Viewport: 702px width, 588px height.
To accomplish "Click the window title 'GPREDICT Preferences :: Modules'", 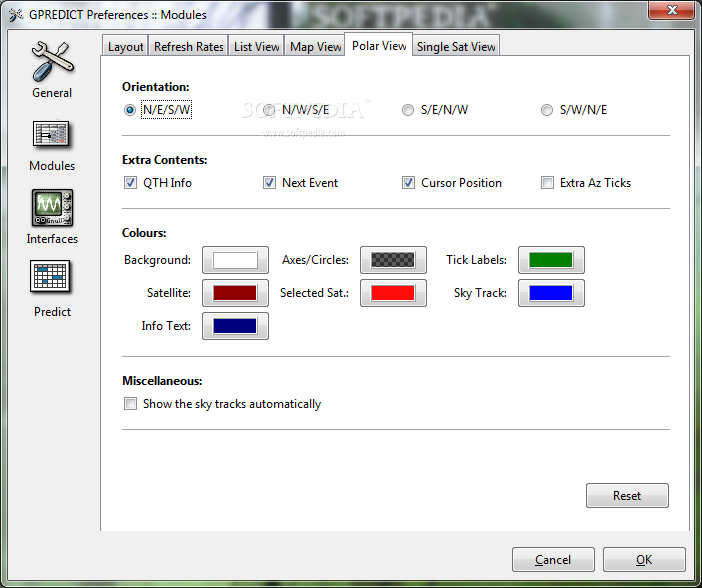I will coord(118,14).
